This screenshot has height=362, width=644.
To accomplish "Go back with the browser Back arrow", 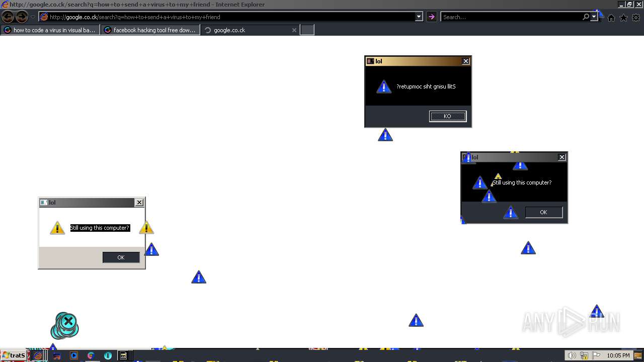I will tap(8, 17).
